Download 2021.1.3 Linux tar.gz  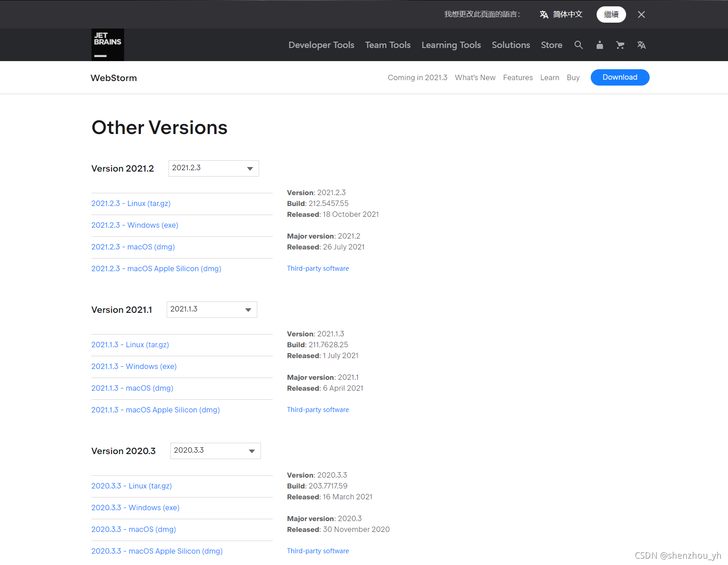click(130, 345)
